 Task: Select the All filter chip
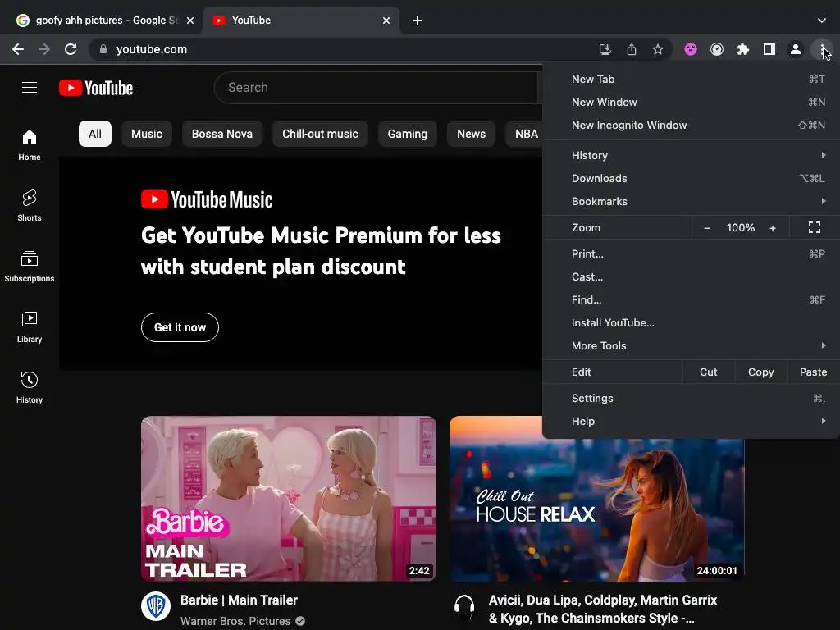click(95, 134)
